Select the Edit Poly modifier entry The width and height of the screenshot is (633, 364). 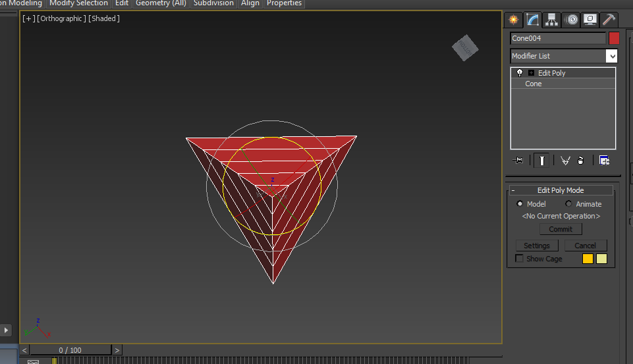point(563,72)
